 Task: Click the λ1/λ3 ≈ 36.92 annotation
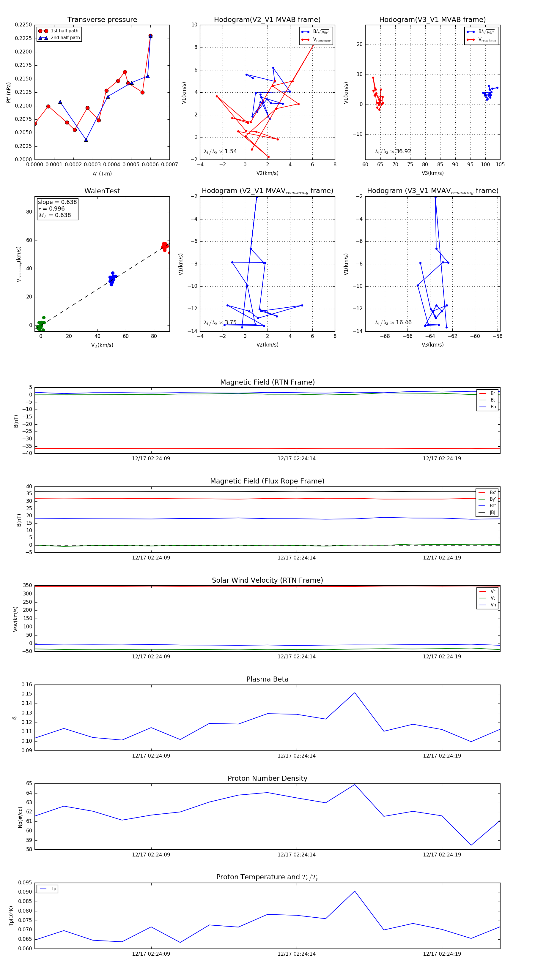coord(393,151)
